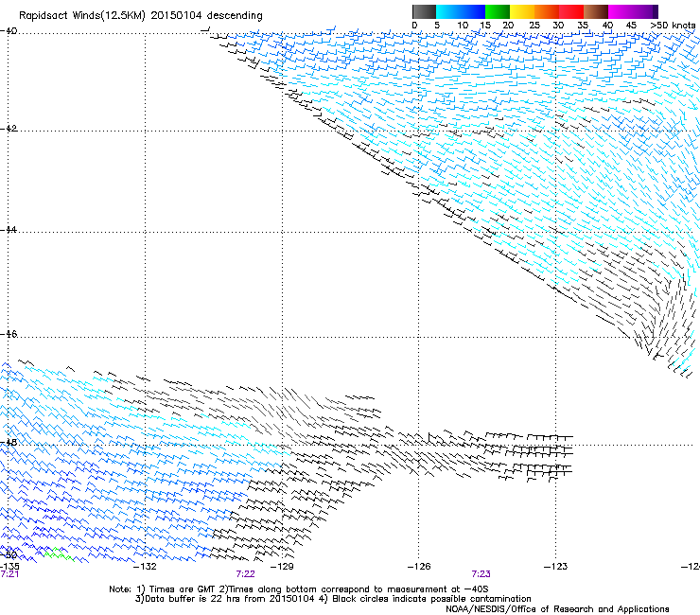Image resolution: width=700 pixels, height=615 pixels.
Task: Click the -46 latitude axis label
Action: pos(9,334)
